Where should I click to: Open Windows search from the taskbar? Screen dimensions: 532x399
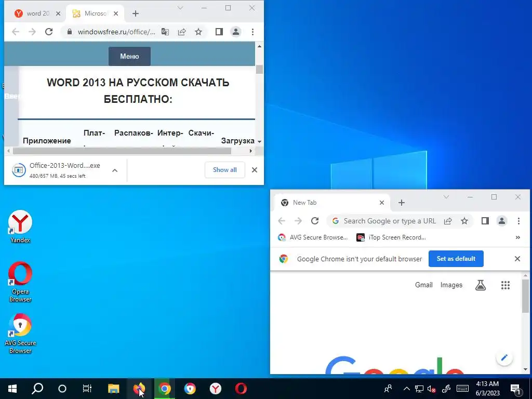37,389
